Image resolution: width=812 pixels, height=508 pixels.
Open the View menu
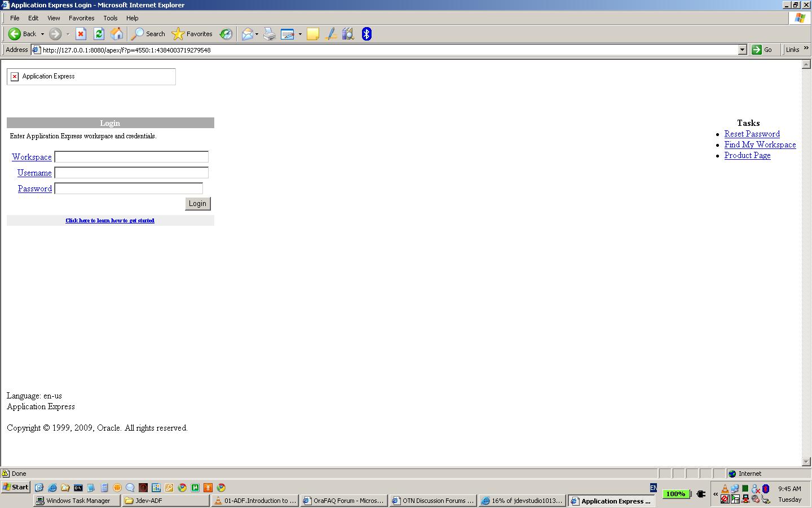click(54, 18)
